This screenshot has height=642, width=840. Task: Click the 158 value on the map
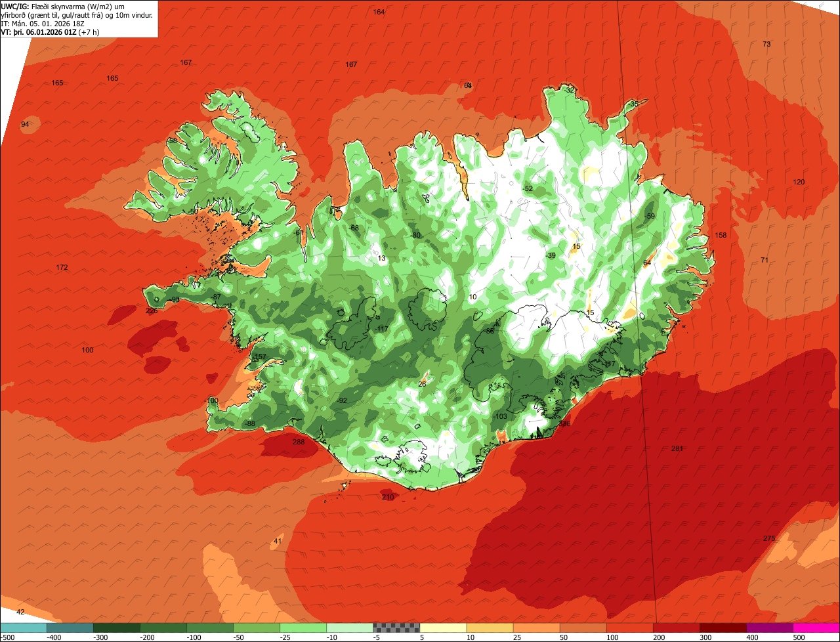pyautogui.click(x=721, y=235)
